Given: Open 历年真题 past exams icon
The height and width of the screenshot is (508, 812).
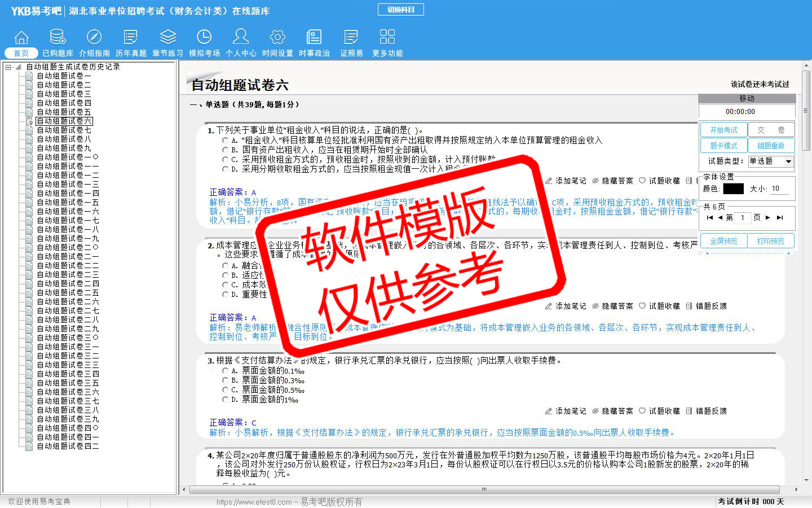Looking at the screenshot, I should pos(131,38).
